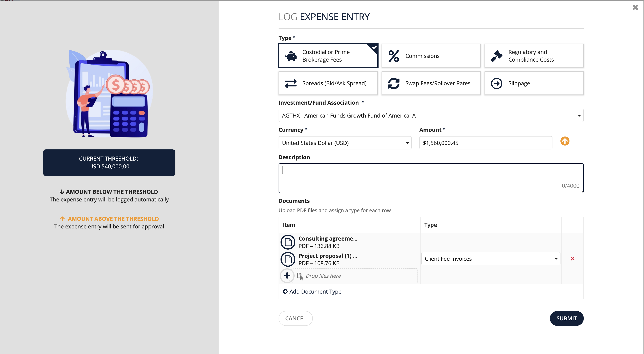Click the AMOUNT BELOW THE THRESHOLD text

[112, 192]
